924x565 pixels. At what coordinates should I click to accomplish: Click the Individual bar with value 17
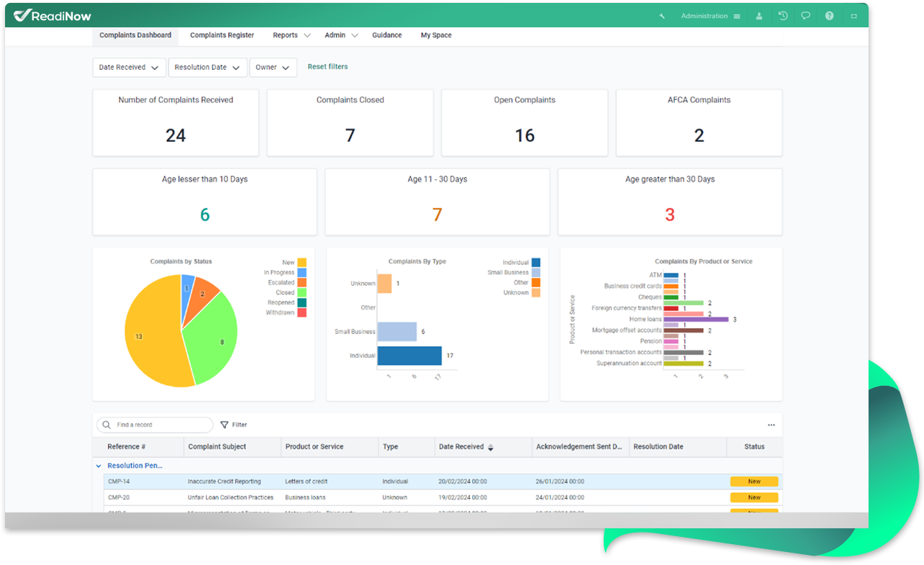tap(409, 356)
